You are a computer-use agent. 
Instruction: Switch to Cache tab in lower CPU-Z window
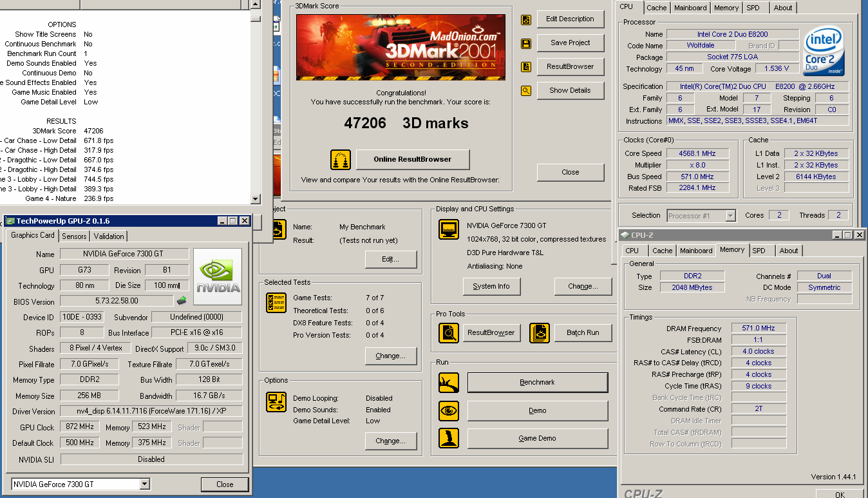pyautogui.click(x=662, y=251)
